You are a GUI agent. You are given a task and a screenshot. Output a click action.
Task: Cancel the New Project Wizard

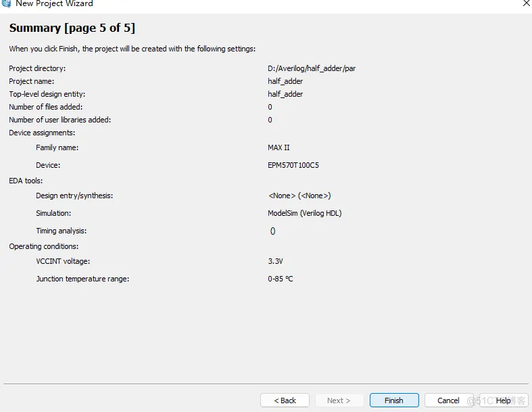[x=448, y=400]
